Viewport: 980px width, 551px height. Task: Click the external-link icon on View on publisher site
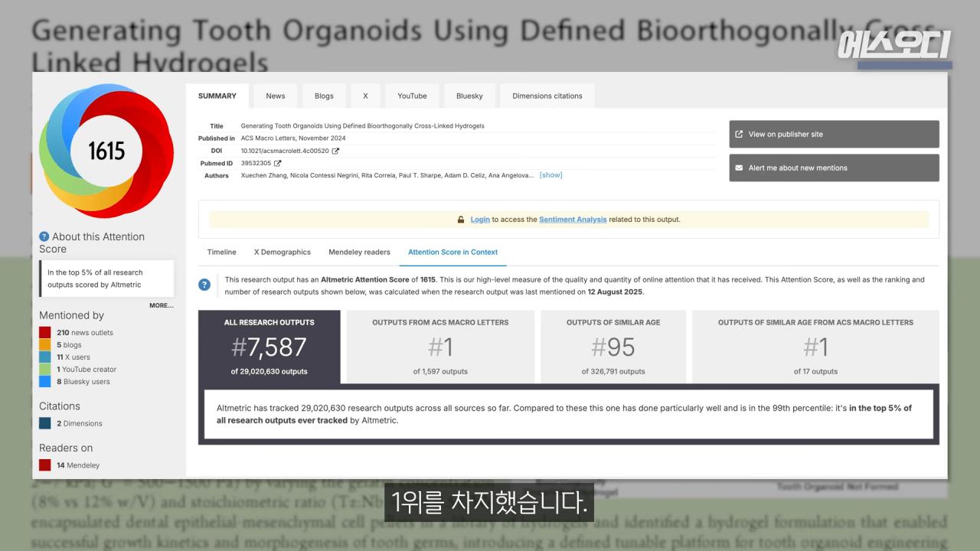pyautogui.click(x=739, y=134)
